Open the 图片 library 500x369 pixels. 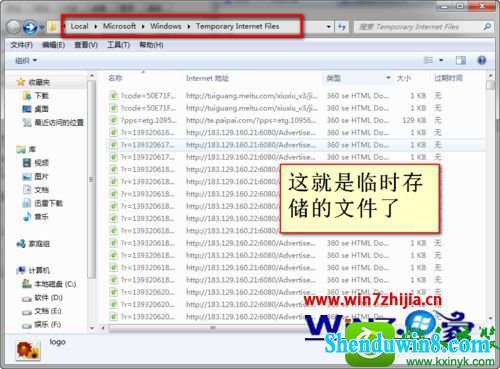pos(41,176)
